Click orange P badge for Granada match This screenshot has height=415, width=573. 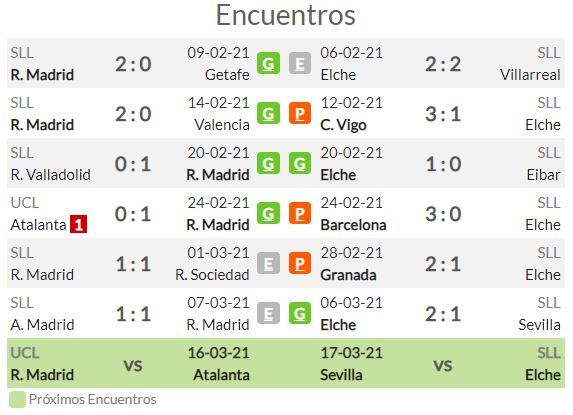tap(300, 264)
